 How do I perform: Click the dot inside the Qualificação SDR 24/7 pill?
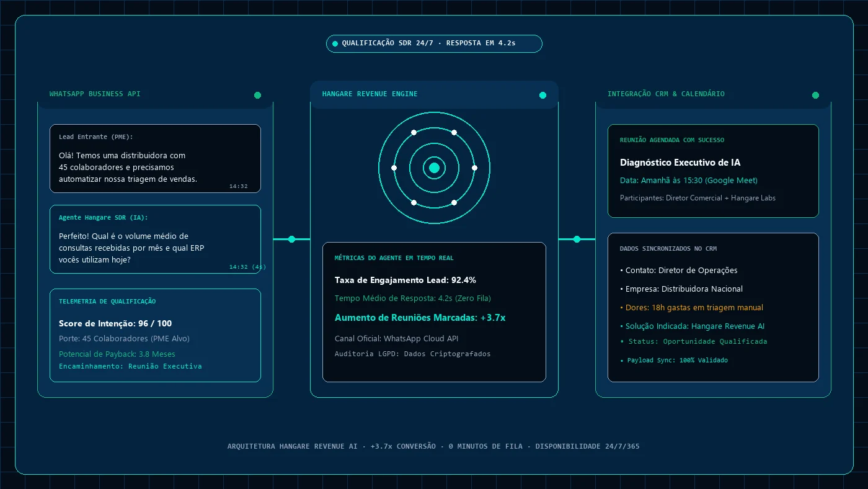[x=335, y=43]
